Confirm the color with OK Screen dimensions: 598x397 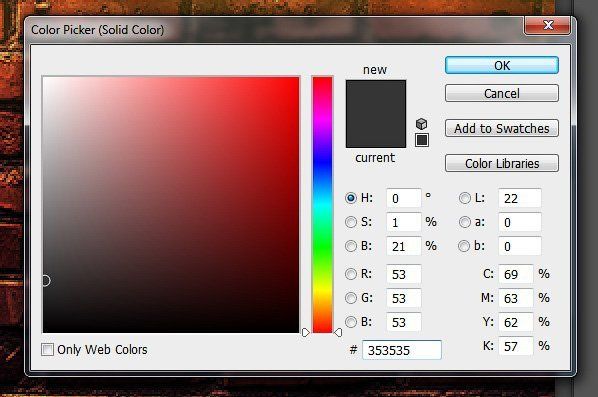(x=502, y=66)
